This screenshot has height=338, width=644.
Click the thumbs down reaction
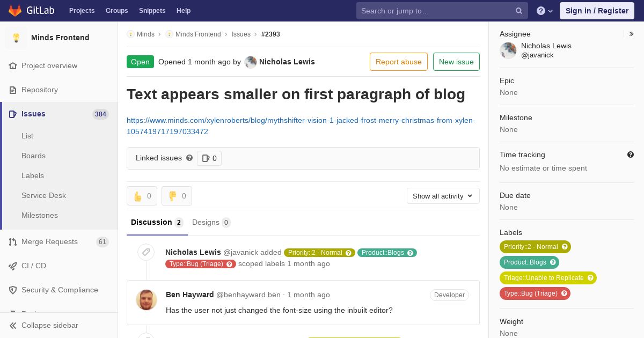[x=177, y=196]
